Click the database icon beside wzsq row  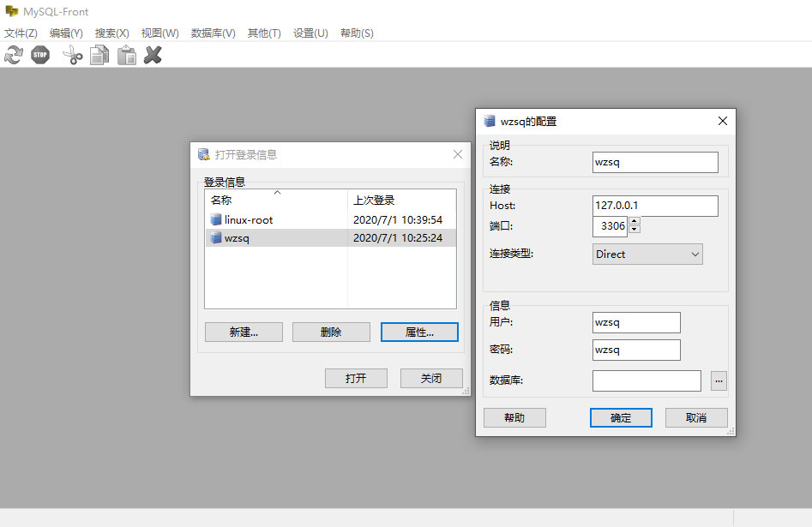[x=216, y=237]
